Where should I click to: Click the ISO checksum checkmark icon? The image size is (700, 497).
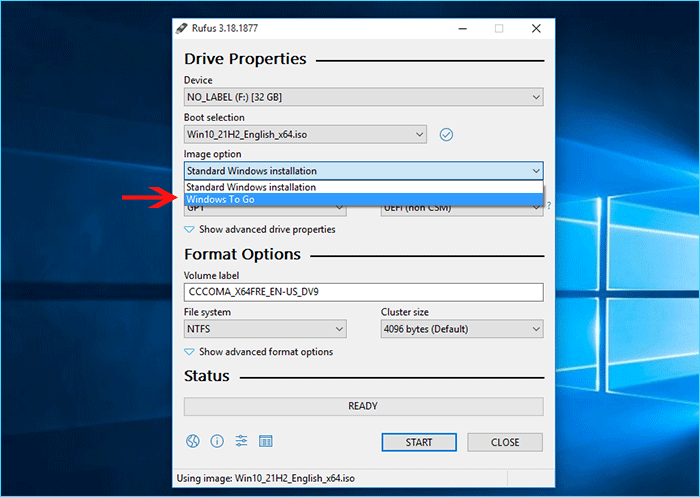[x=446, y=134]
